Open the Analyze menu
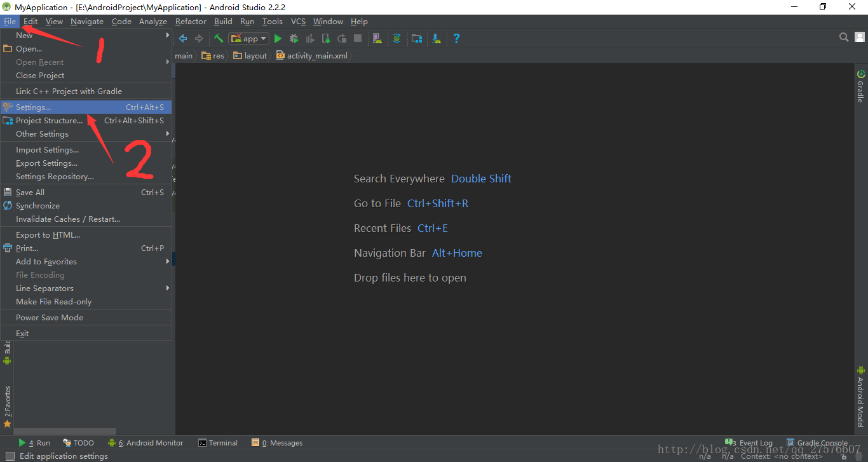868x462 pixels. coord(153,21)
